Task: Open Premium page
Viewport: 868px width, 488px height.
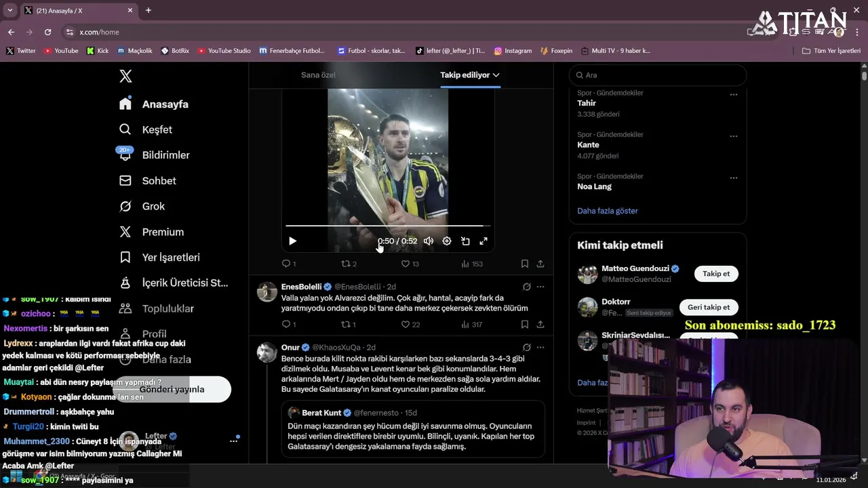Action: 151,232
